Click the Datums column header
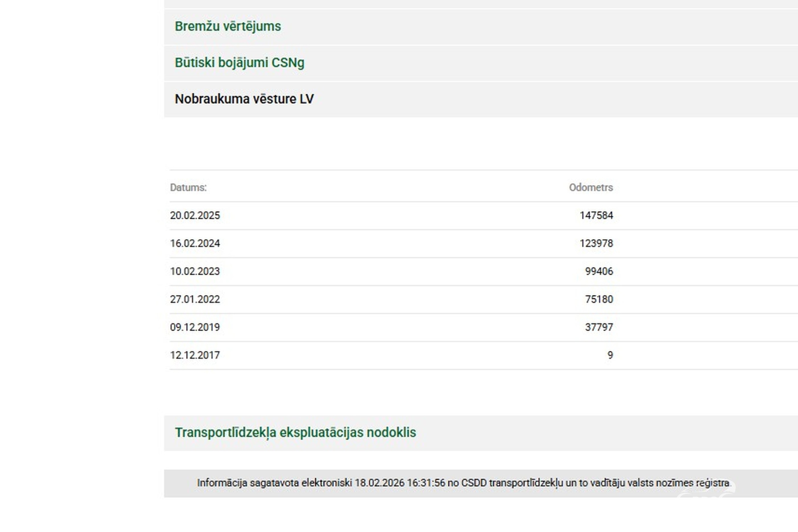The image size is (798, 532). pyautogui.click(x=188, y=187)
